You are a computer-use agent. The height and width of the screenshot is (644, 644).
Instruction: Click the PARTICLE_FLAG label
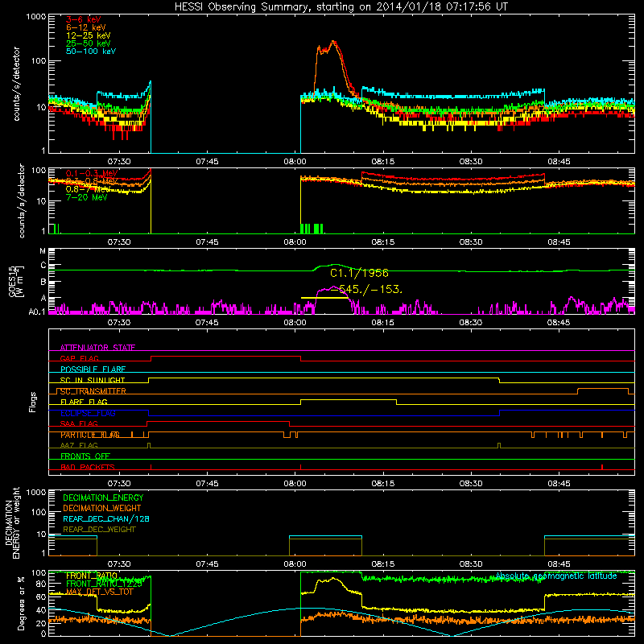(x=90, y=435)
